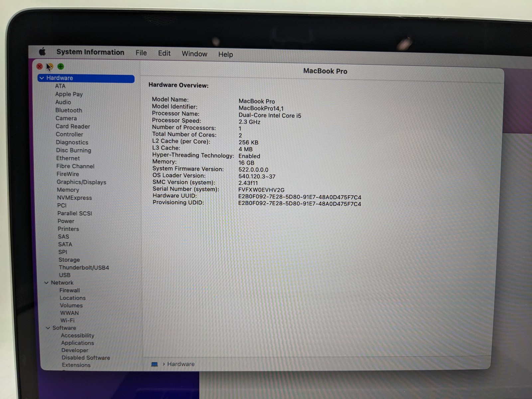Click the green zoom window button
Screen dimensions: 532x399
pyautogui.click(x=61, y=66)
